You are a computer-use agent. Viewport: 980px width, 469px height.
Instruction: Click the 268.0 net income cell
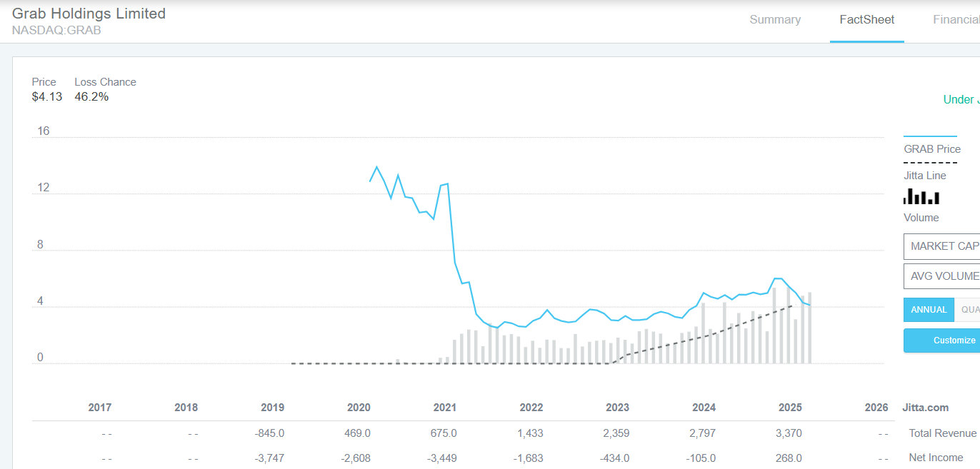point(789,458)
